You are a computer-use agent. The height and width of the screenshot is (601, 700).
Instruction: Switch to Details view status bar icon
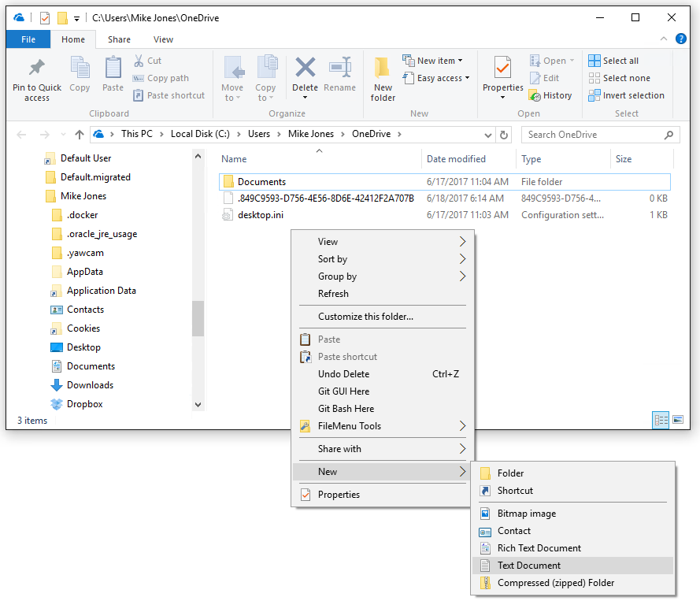point(661,420)
